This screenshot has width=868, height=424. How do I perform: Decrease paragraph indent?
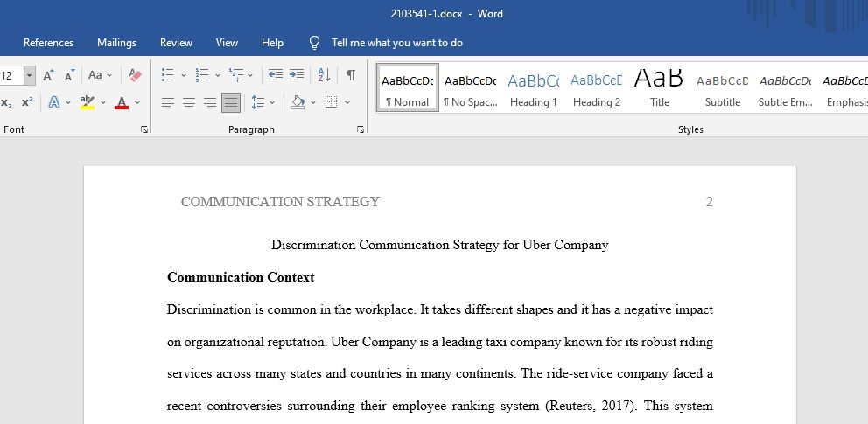click(x=275, y=75)
